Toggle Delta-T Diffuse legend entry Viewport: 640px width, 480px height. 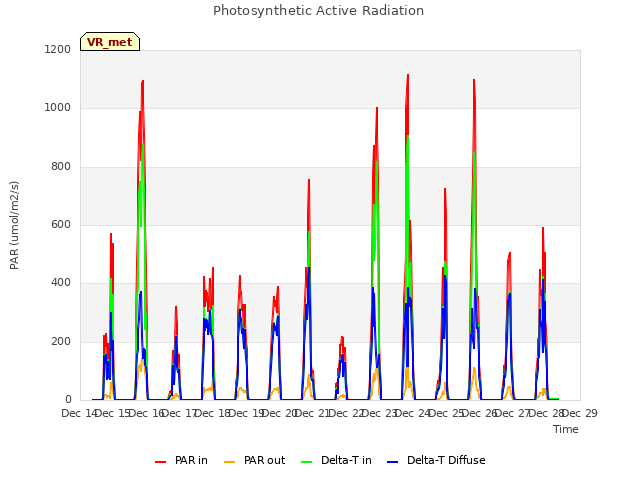(436, 460)
